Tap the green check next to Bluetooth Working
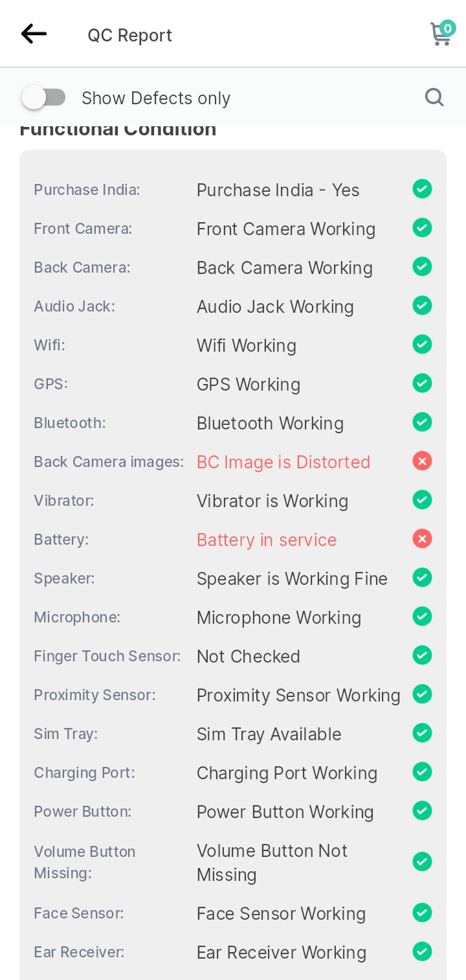The height and width of the screenshot is (980, 466). click(422, 422)
